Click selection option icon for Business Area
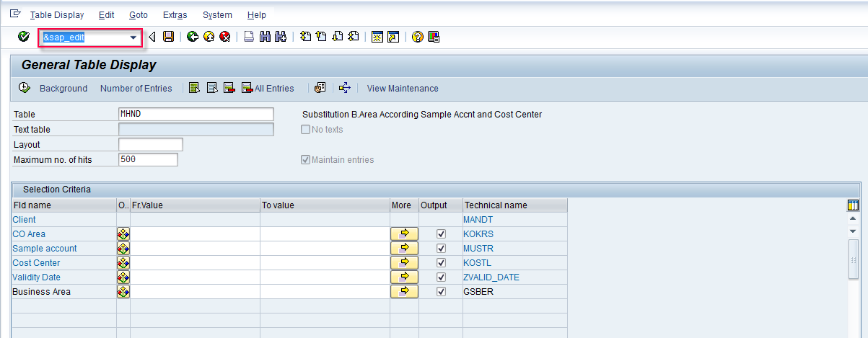 pos(123,292)
